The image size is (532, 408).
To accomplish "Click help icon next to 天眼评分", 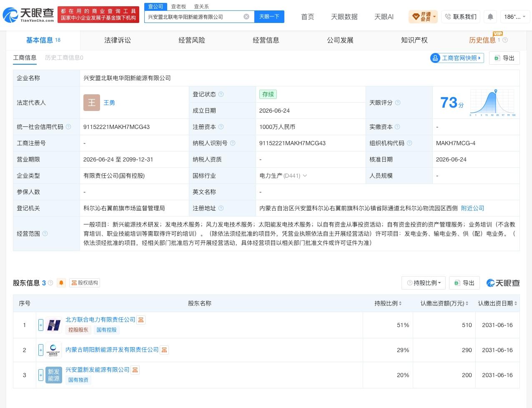I will (x=398, y=103).
